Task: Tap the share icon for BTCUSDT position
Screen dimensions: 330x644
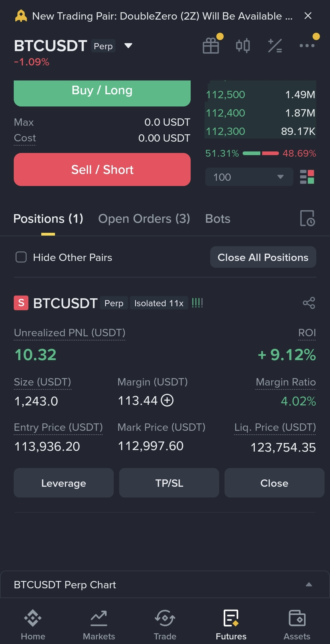Action: 309,303
